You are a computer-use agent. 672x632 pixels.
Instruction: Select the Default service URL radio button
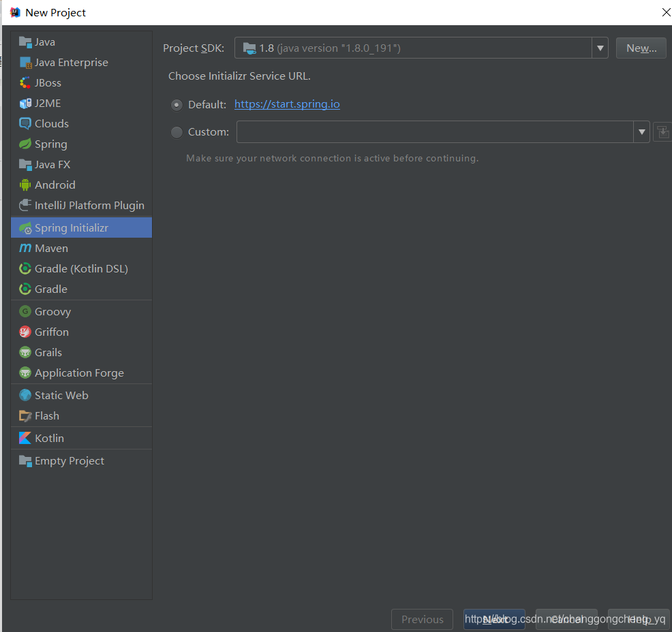coord(177,105)
